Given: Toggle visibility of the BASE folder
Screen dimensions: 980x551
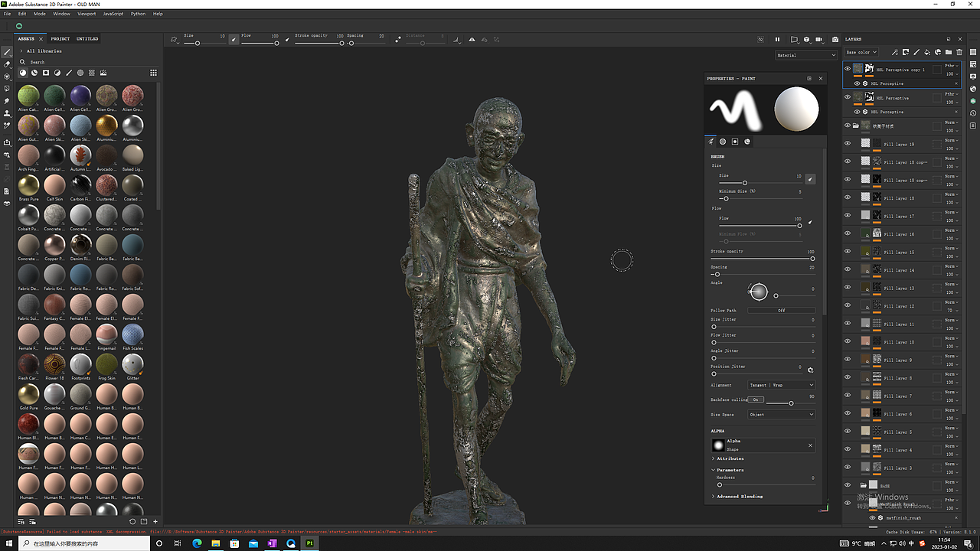Looking at the screenshot, I should [x=848, y=485].
